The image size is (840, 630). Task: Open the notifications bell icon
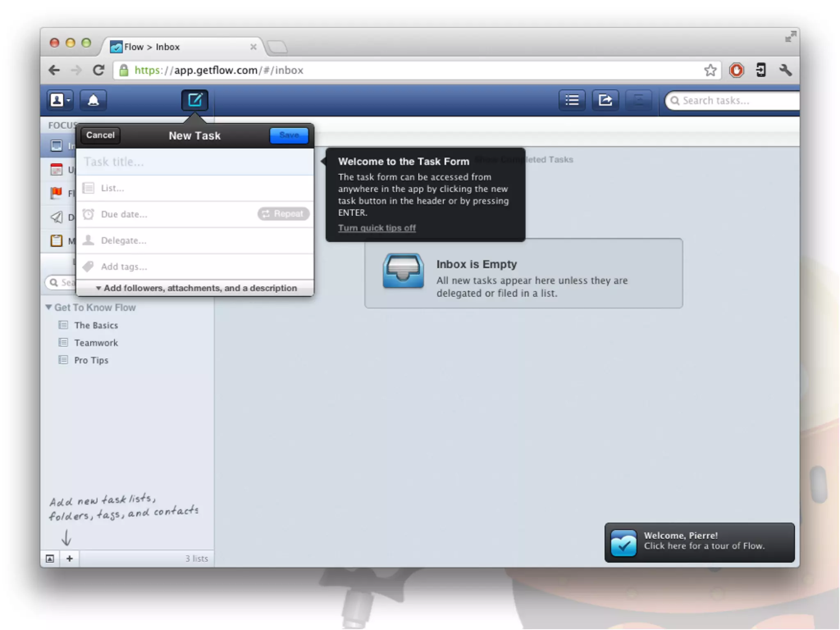click(x=93, y=100)
